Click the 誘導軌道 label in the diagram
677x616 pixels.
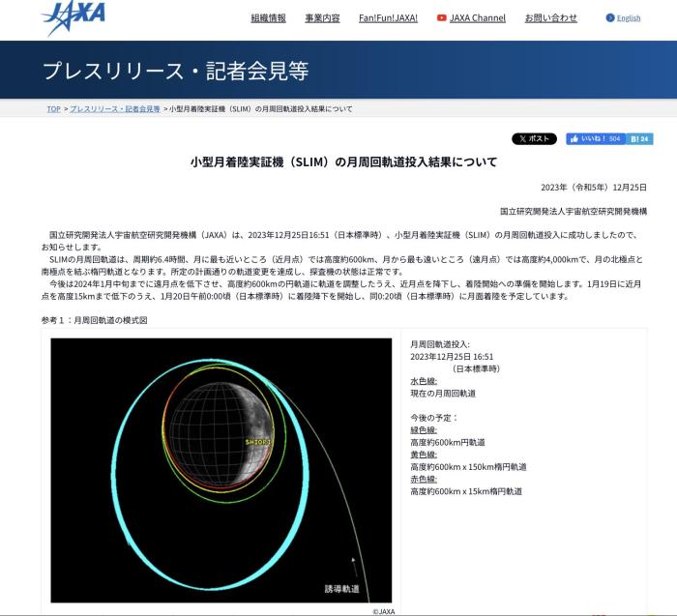[x=340, y=588]
